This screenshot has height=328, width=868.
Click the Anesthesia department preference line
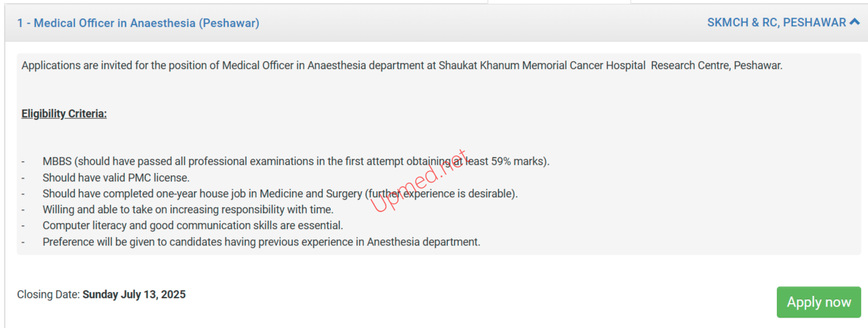pos(261,242)
